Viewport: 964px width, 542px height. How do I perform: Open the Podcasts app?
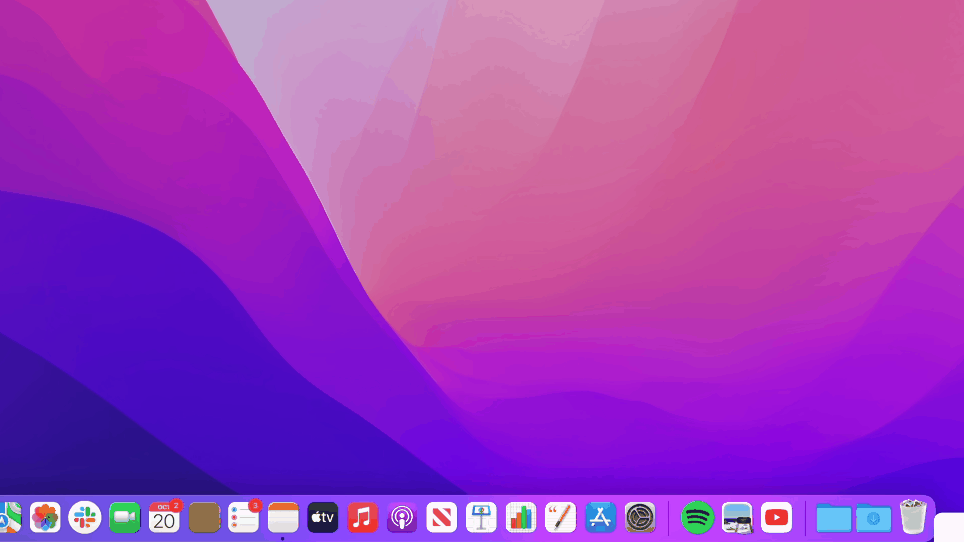point(402,517)
